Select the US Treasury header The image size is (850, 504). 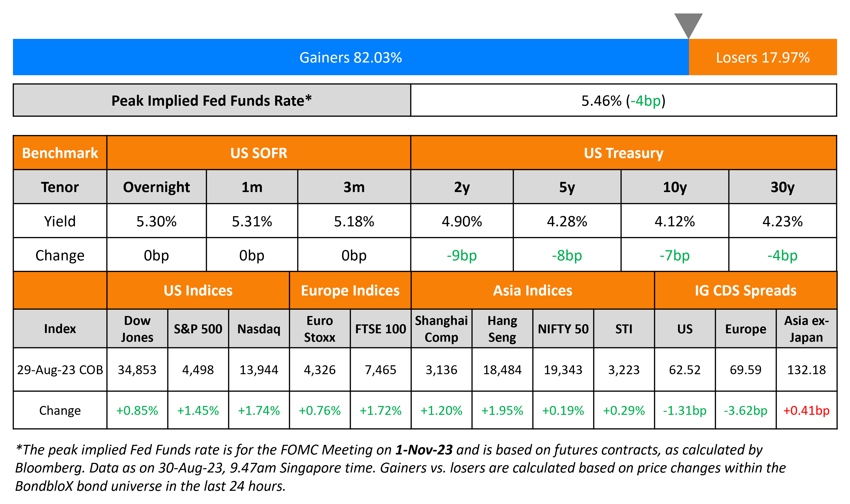click(623, 153)
